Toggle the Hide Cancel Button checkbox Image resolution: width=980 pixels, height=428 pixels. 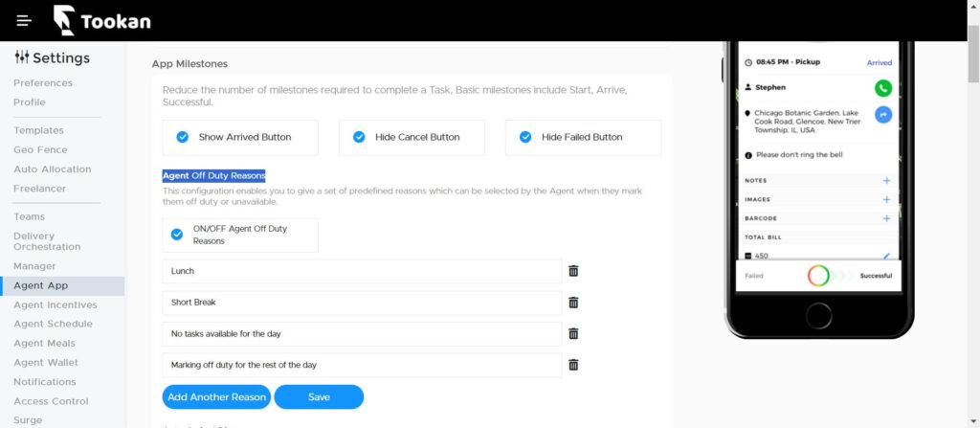(359, 137)
